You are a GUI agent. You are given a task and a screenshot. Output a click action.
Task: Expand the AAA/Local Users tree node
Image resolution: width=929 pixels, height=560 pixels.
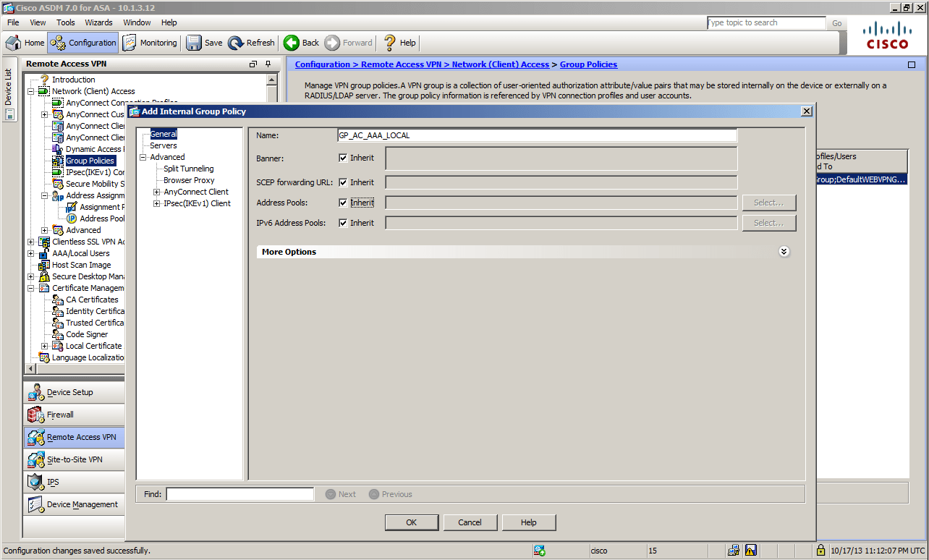[x=31, y=253]
